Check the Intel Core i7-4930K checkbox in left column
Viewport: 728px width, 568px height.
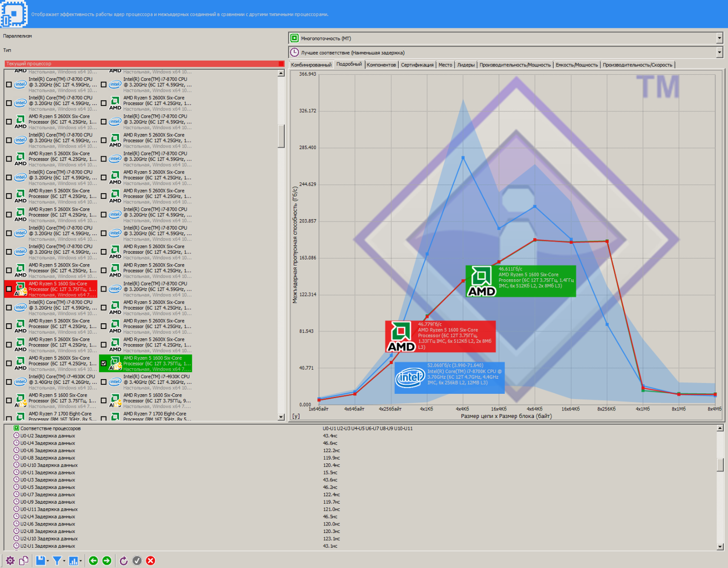click(9, 382)
